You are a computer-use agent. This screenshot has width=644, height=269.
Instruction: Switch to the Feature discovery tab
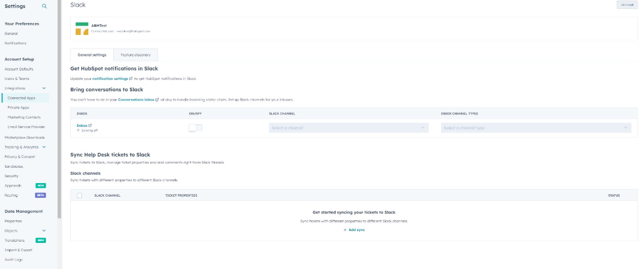pyautogui.click(x=136, y=55)
